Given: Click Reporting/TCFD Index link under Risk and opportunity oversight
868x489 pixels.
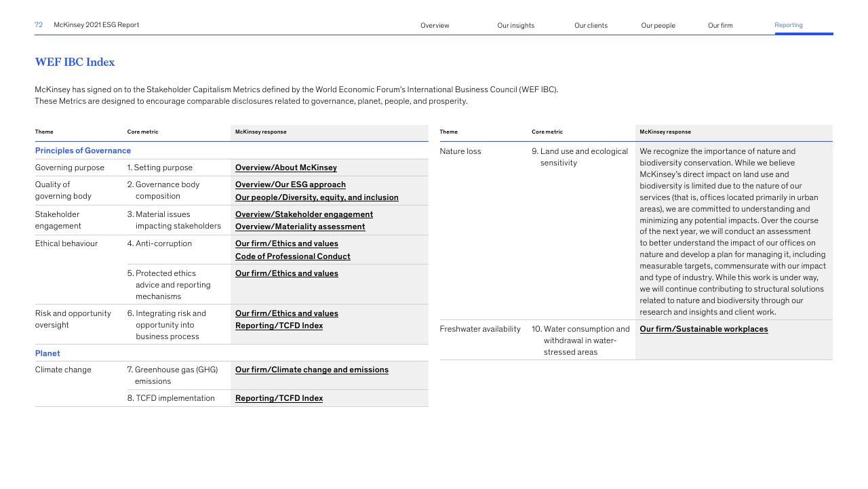Looking at the screenshot, I should [279, 326].
